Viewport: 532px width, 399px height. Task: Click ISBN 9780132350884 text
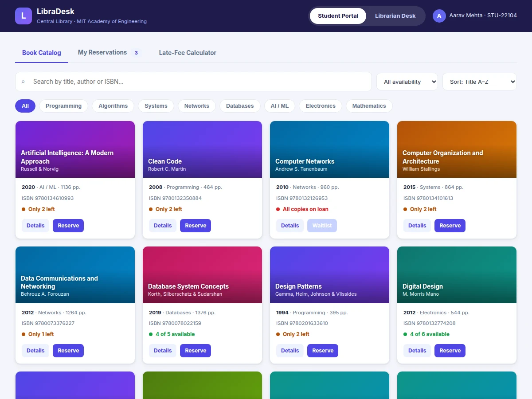tap(175, 198)
